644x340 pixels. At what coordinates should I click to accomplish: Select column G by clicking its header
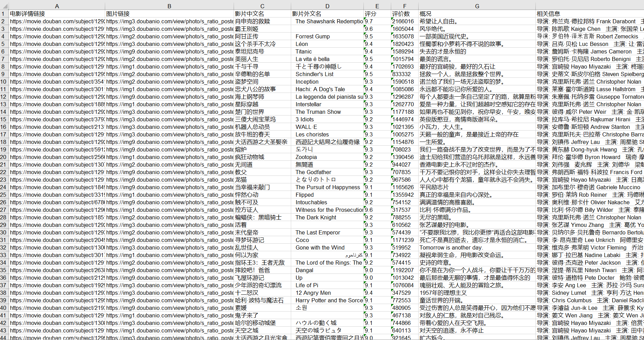click(477, 6)
